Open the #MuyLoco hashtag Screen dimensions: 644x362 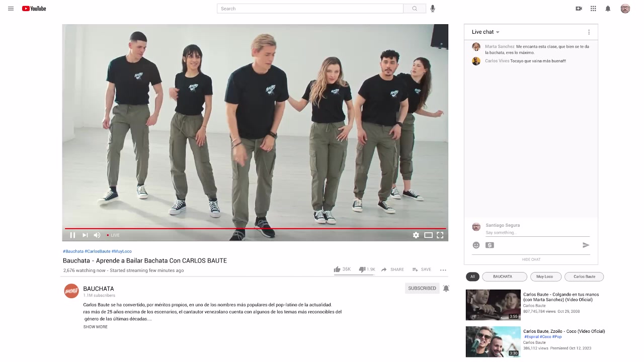[122, 251]
